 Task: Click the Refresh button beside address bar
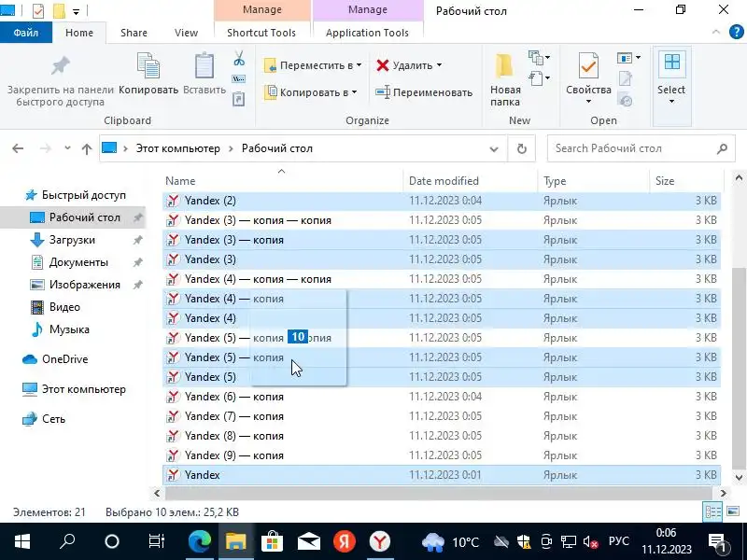point(522,149)
